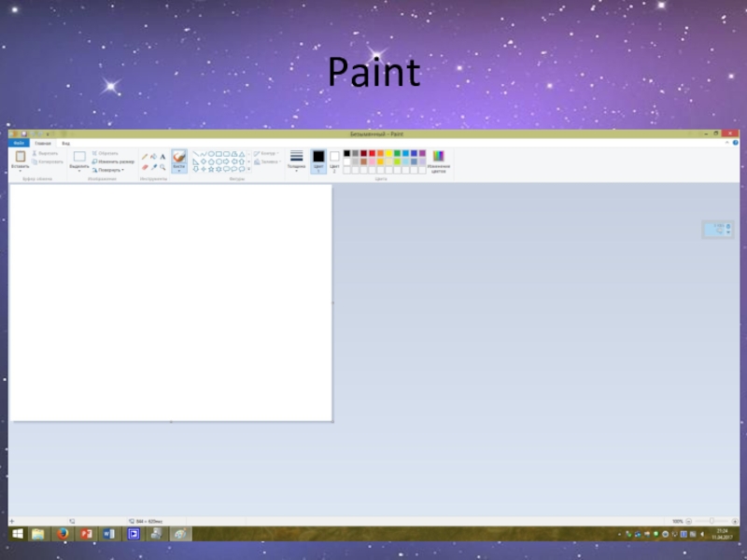Image resolution: width=747 pixels, height=560 pixels.
Task: Choose the Down arrow shape
Action: [x=195, y=169]
